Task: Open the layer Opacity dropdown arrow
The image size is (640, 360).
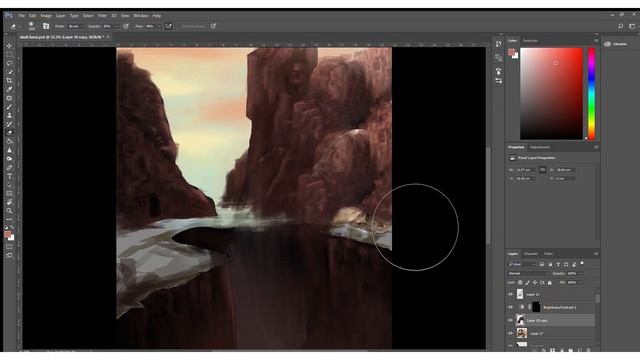Action: click(x=581, y=273)
